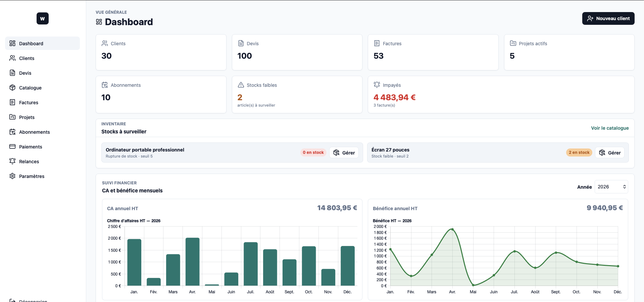
Task: Open the Devis card showing 100
Action: pyautogui.click(x=297, y=52)
